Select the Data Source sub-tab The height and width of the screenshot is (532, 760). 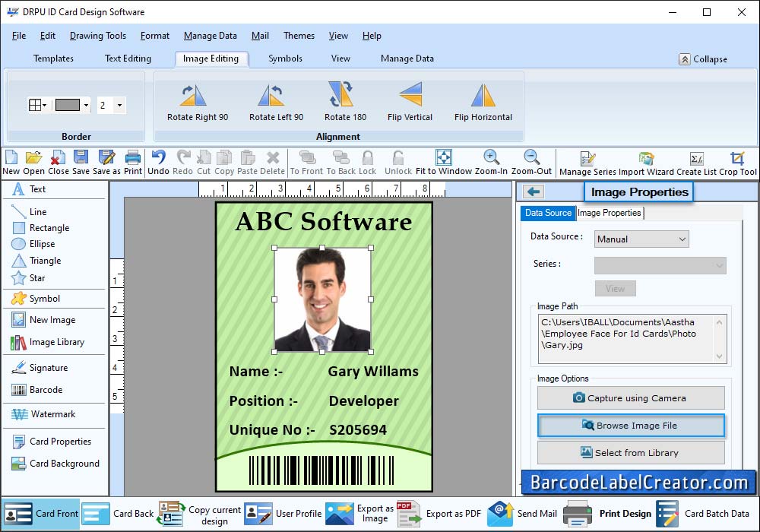(x=548, y=213)
